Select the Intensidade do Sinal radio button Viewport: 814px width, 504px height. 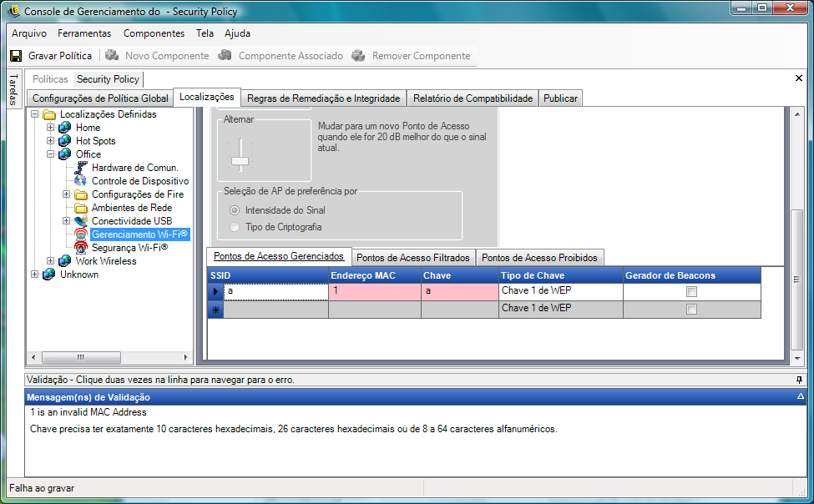pos(235,210)
